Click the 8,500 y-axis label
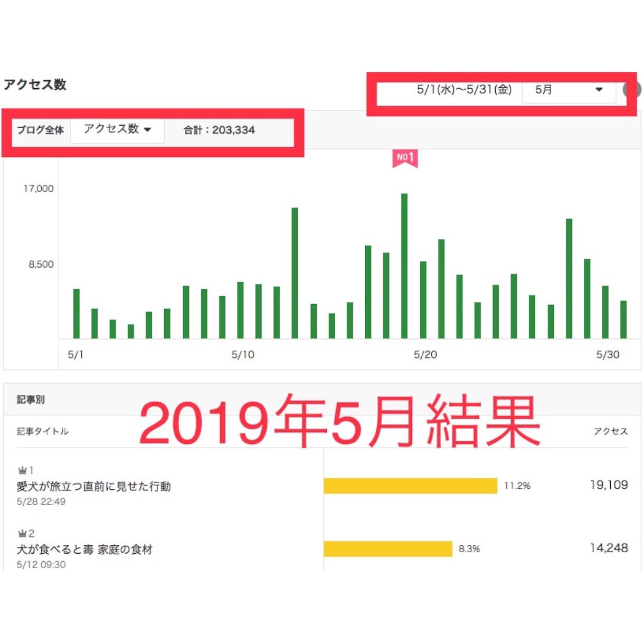The height and width of the screenshot is (644, 644). tap(41, 264)
